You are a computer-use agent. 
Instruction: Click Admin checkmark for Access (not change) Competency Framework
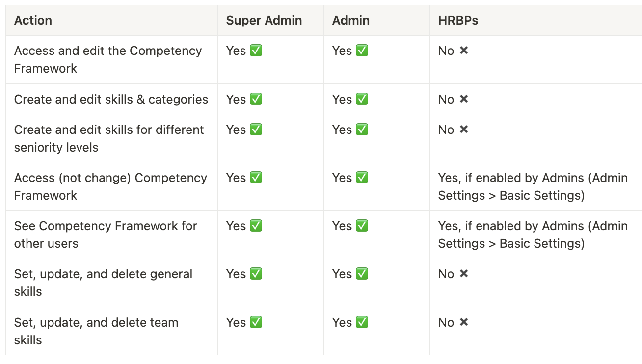click(362, 178)
